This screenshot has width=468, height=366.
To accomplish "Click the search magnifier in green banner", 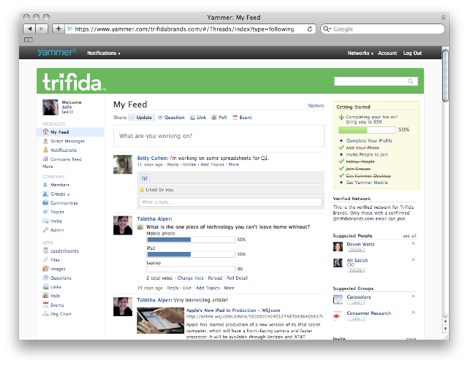I will [410, 81].
